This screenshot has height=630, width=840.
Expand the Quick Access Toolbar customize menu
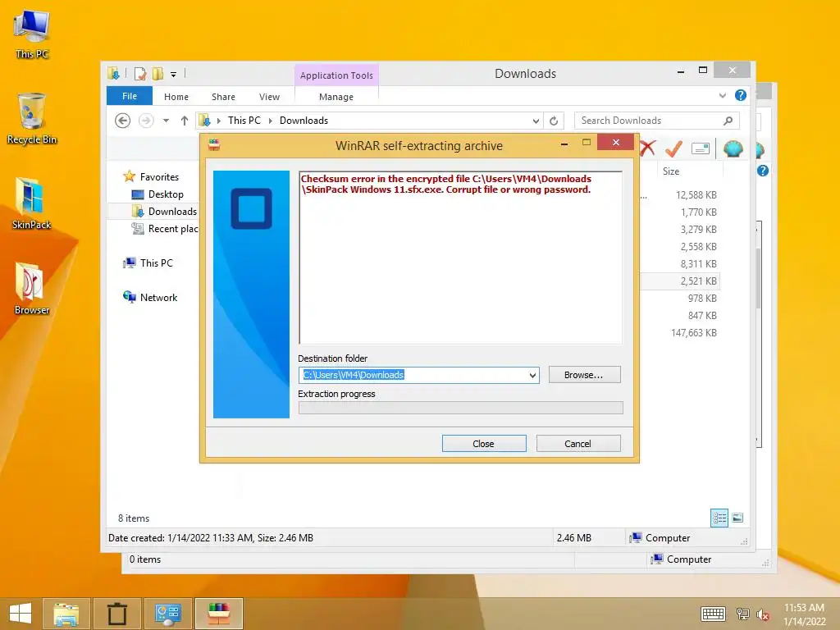coord(174,75)
